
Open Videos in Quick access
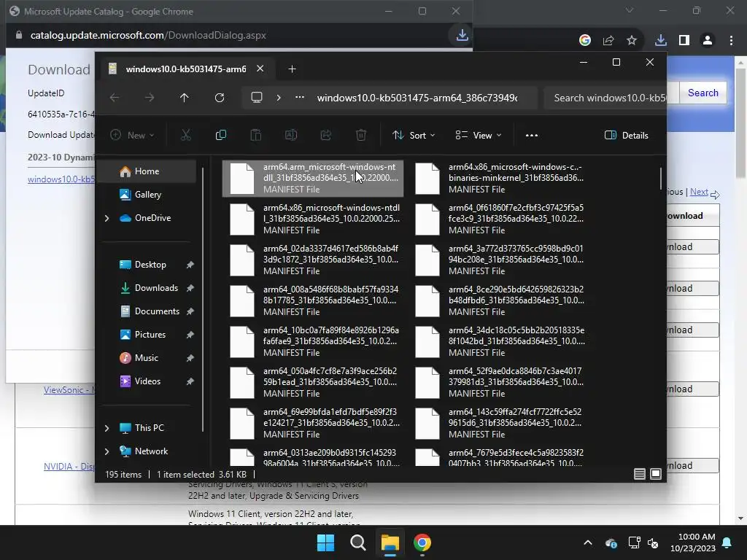[147, 381]
